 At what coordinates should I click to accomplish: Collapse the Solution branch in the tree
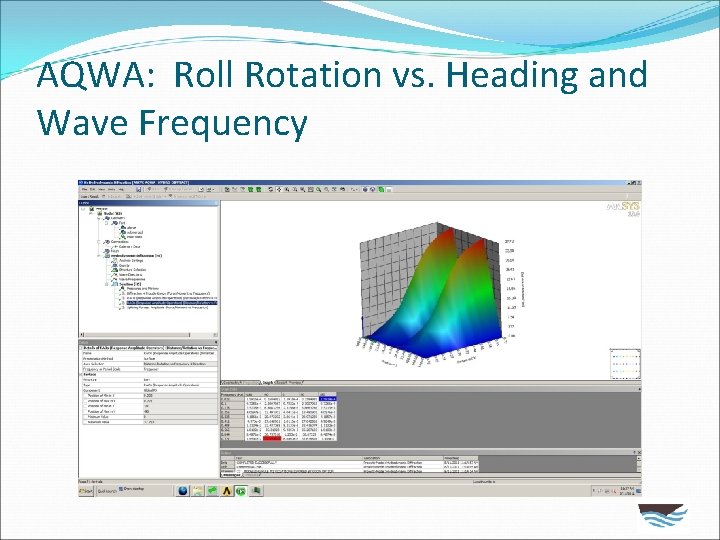(107, 284)
